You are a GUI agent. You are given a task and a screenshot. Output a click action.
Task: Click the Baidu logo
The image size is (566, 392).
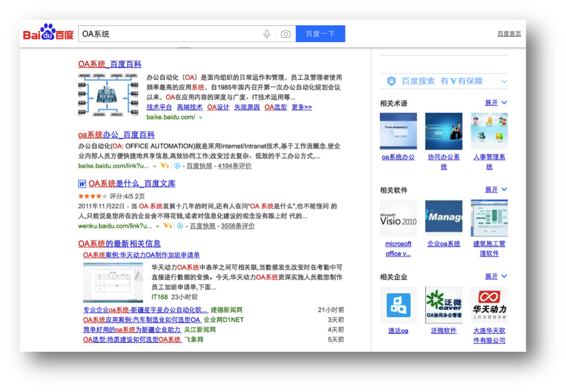pyautogui.click(x=48, y=33)
